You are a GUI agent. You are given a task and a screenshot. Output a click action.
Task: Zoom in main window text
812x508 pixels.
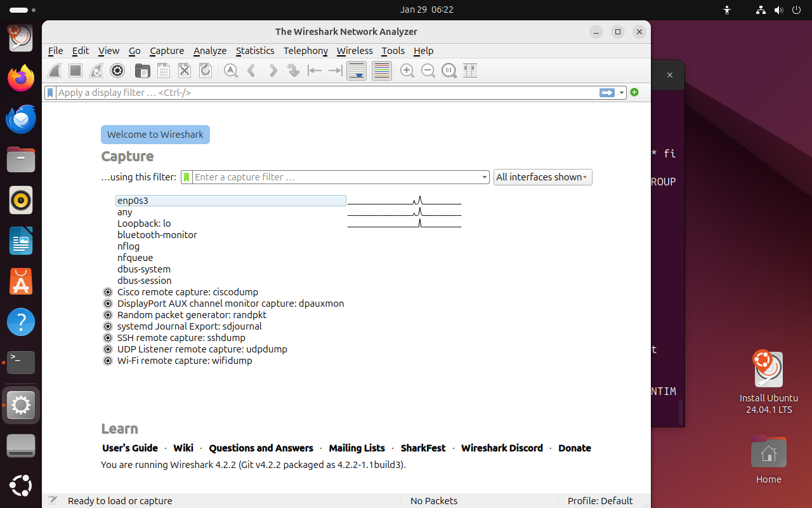(x=407, y=70)
